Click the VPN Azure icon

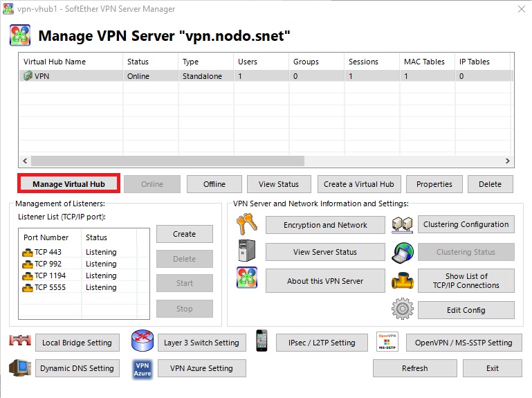click(143, 370)
